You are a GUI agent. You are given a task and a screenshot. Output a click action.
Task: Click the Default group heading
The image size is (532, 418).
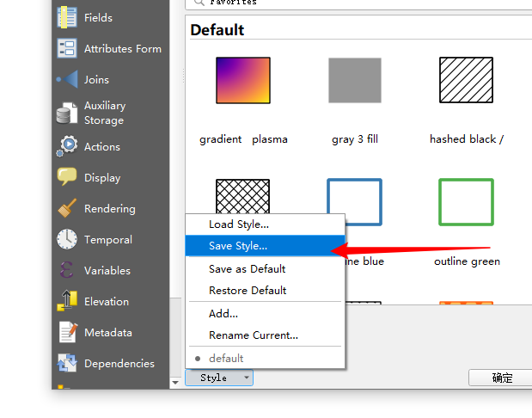(217, 30)
